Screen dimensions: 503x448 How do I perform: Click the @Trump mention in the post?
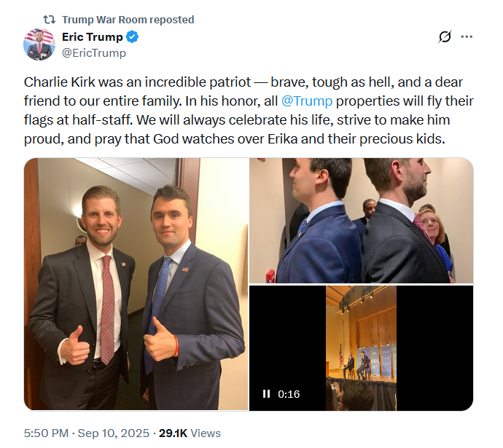click(306, 101)
